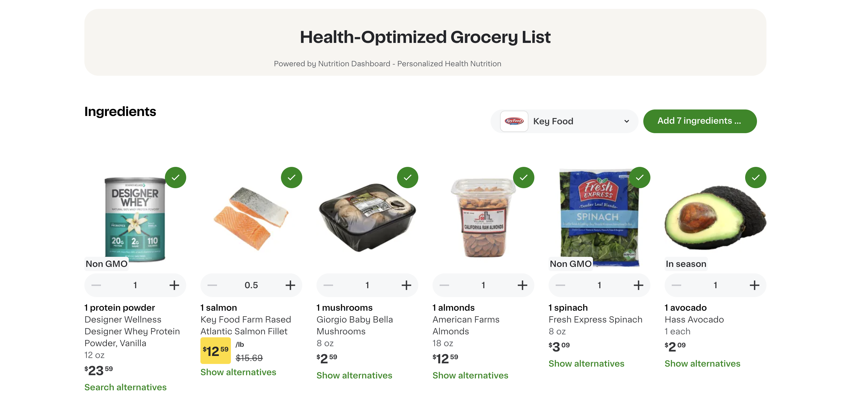
Task: Click the Add 7 ingredients button
Action: (x=700, y=121)
